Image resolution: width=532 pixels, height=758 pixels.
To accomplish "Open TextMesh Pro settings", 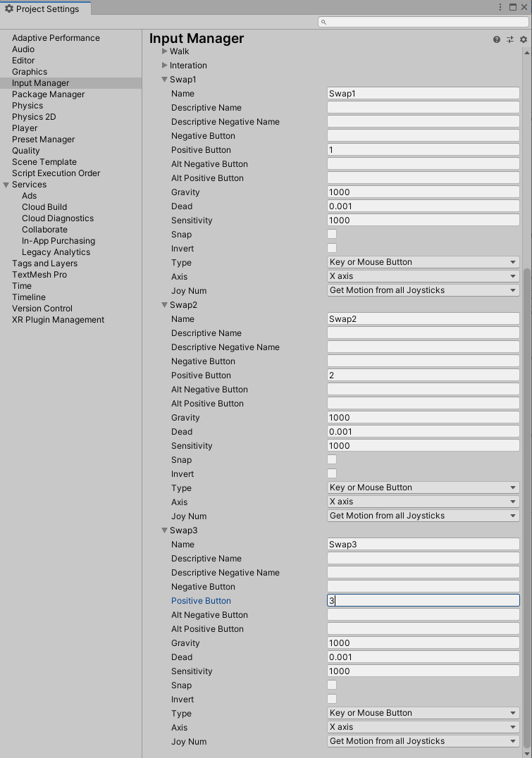I will (x=39, y=275).
